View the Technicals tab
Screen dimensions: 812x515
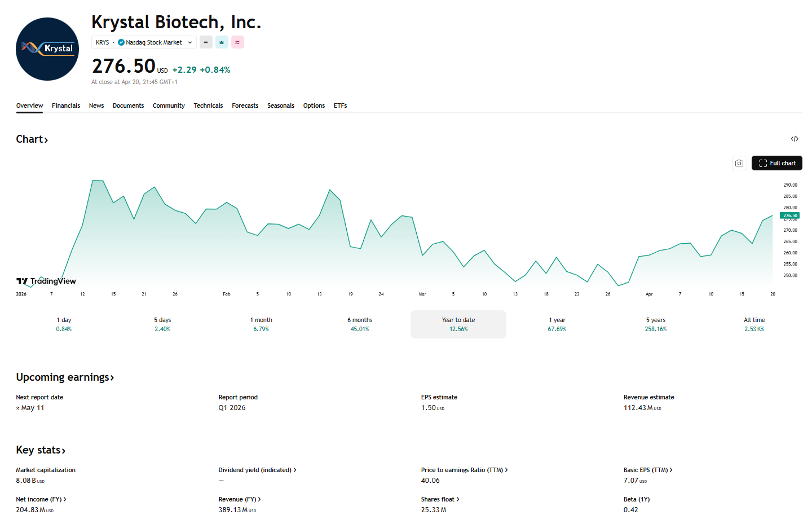tap(208, 105)
